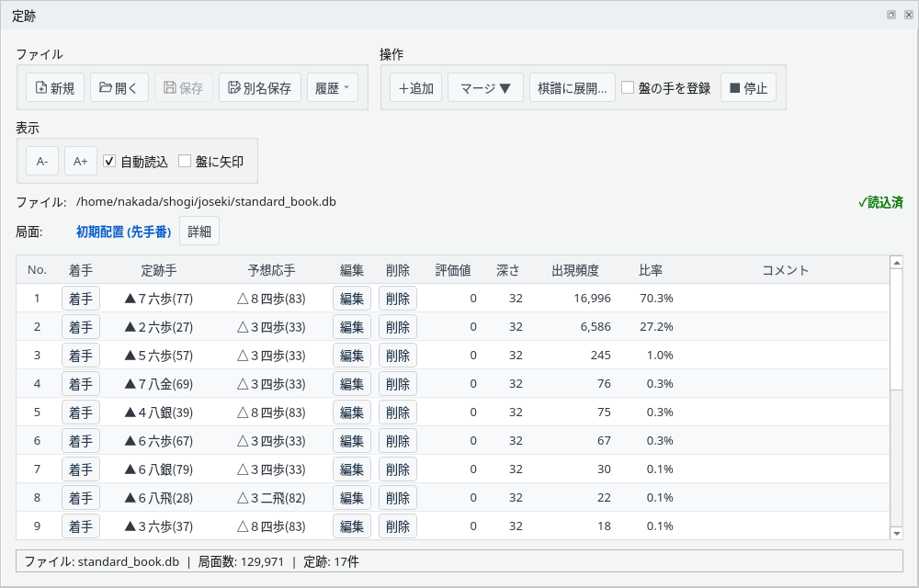Play move ▲６八銀(79) via 着手
This screenshot has height=588, width=919.
(81, 469)
